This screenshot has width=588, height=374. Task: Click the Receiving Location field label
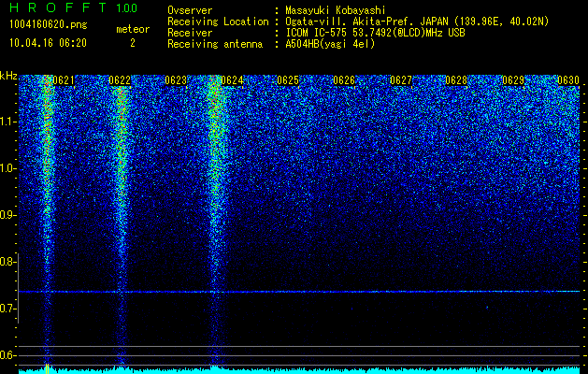pyautogui.click(x=218, y=22)
